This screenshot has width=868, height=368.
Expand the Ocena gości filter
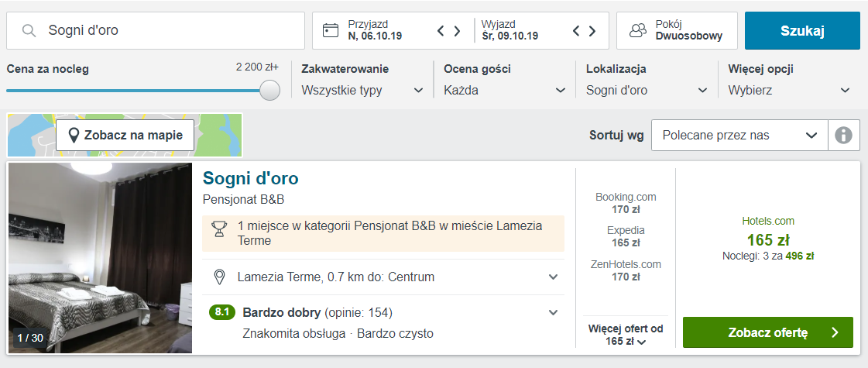[505, 90]
